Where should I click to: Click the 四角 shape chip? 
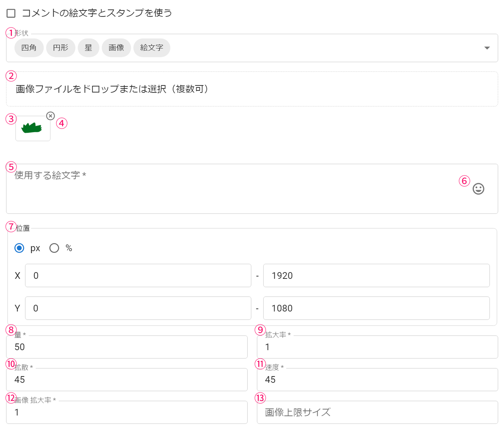(29, 48)
